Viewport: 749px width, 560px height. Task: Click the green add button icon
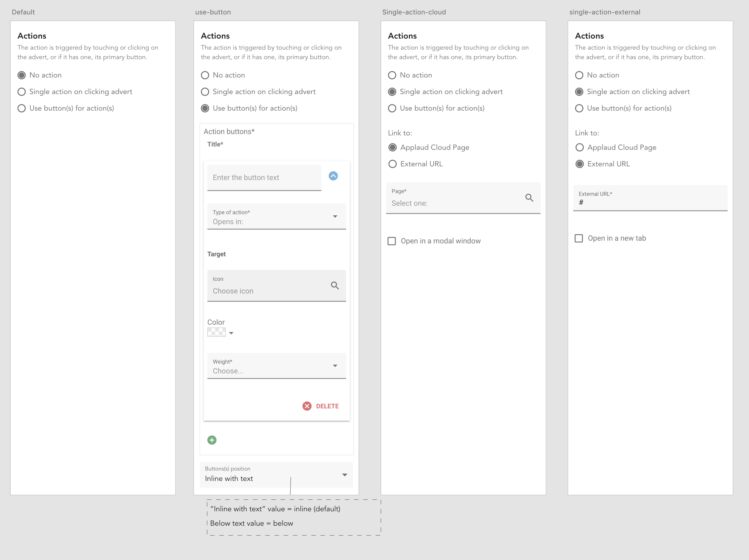(x=212, y=440)
